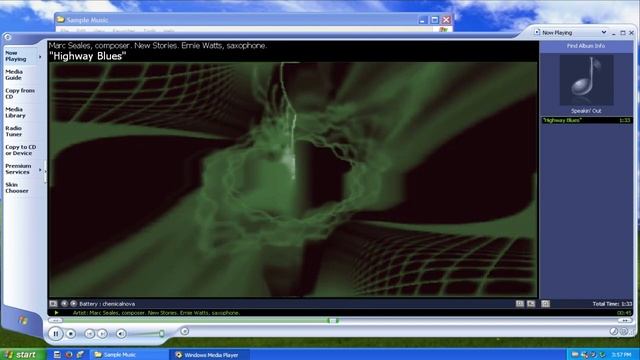Image resolution: width=640 pixels, height=360 pixels.
Task: Click the Sample Music folder title icon
Action: coord(61,20)
